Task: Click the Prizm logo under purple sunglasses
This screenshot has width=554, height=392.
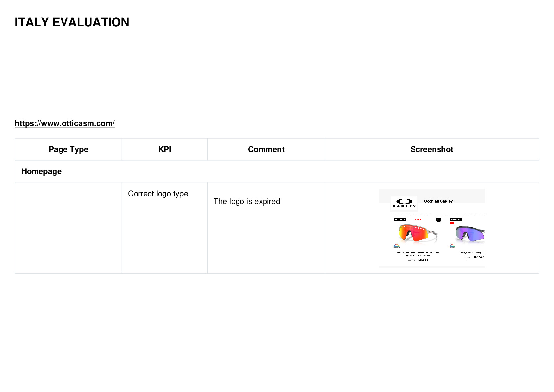Action: pos(452,246)
